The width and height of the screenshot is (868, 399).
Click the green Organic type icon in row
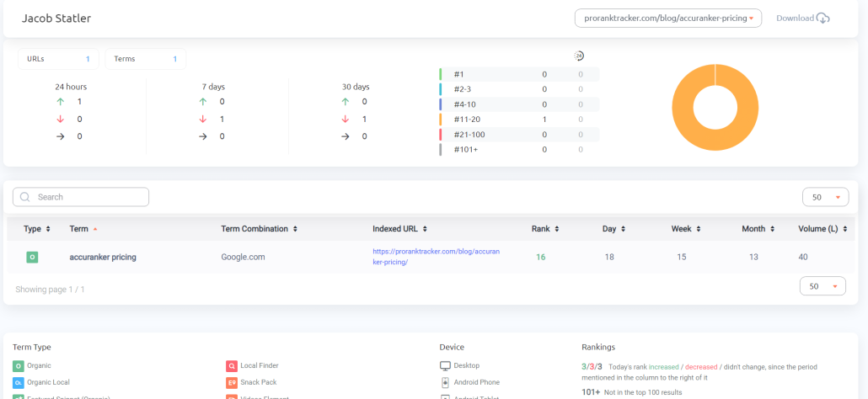point(32,257)
